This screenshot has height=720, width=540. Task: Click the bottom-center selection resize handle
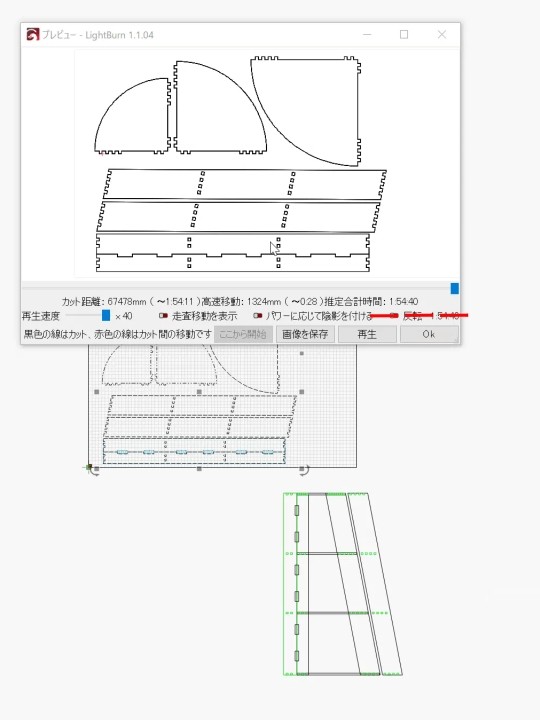coord(199,469)
